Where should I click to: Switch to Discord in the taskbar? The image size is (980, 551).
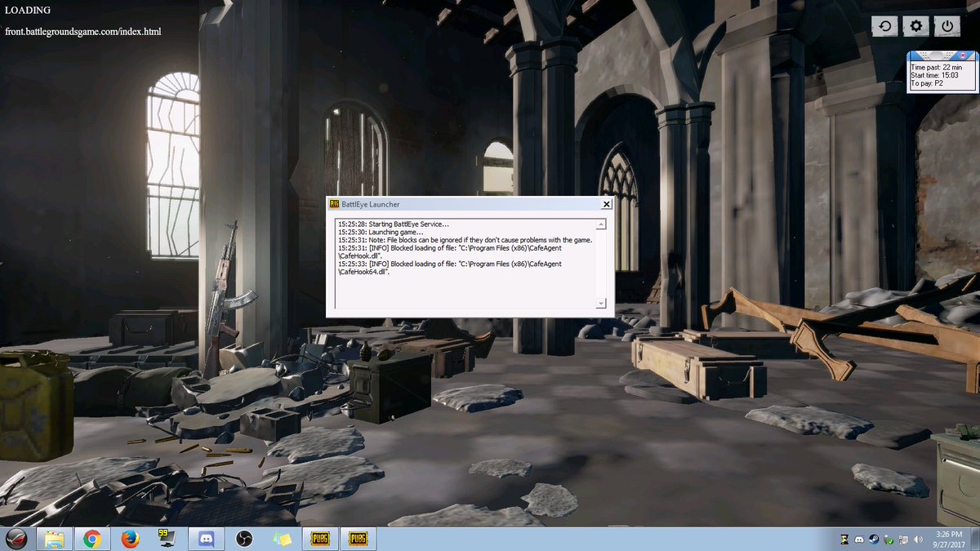point(205,539)
